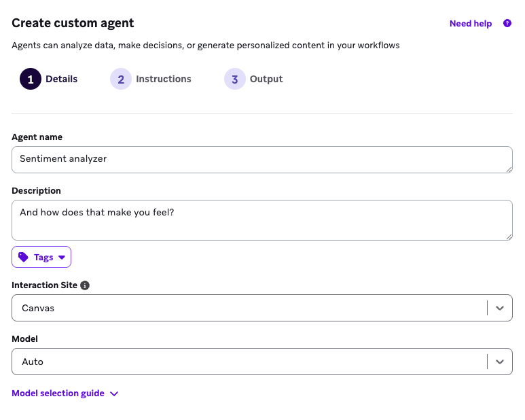Focus the Description text area
This screenshot has width=525, height=420.
point(261,220)
